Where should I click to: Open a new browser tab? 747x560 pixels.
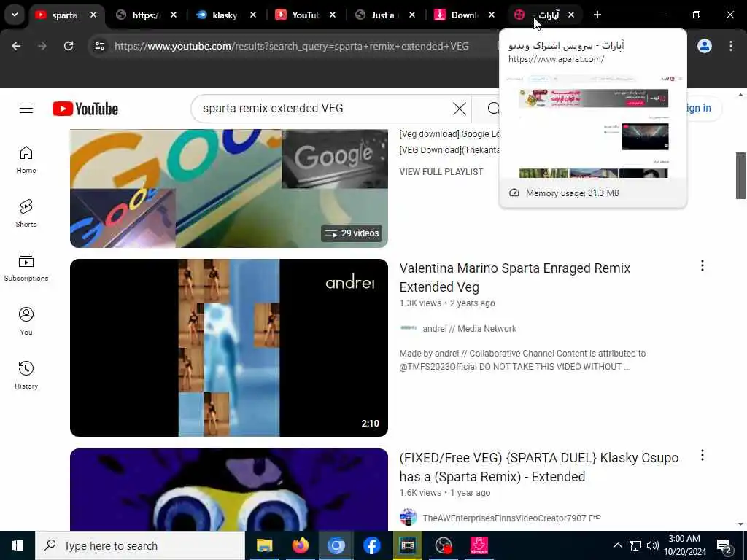click(x=597, y=15)
